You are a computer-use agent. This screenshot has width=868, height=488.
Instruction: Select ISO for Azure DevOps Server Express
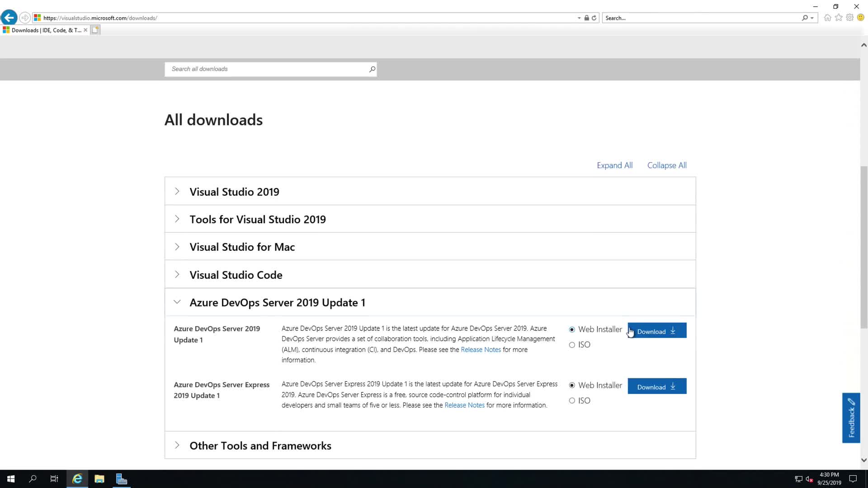click(572, 401)
